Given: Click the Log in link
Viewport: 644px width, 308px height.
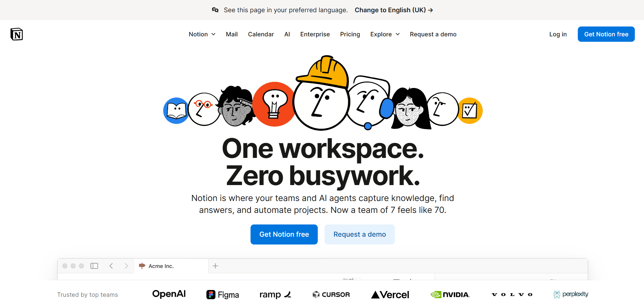Looking at the screenshot, I should [x=558, y=34].
